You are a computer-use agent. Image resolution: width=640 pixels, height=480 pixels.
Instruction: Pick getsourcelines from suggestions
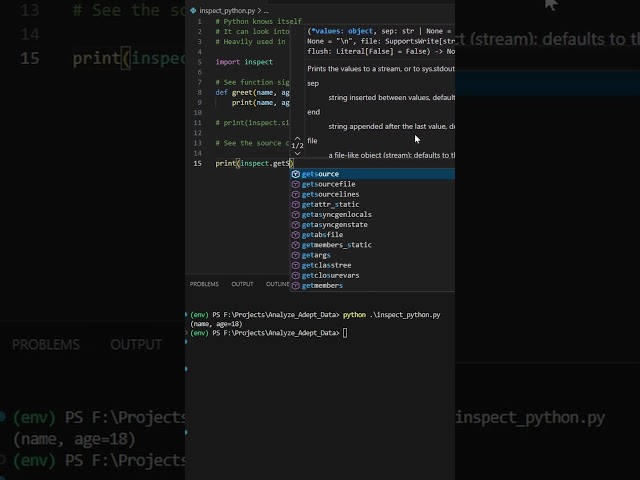(373, 194)
